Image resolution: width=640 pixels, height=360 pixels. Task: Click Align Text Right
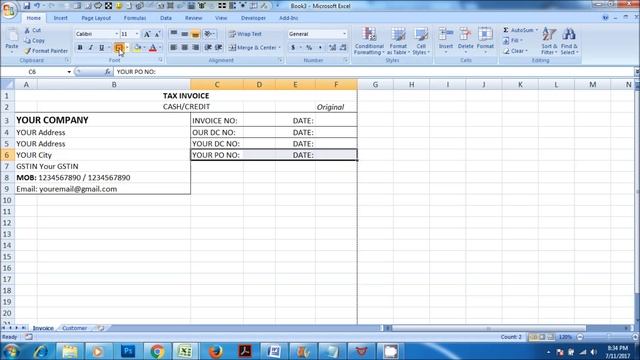[x=195, y=48]
